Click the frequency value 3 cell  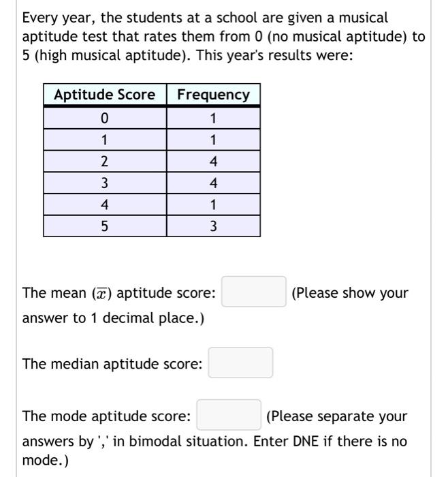pyautogui.click(x=213, y=226)
